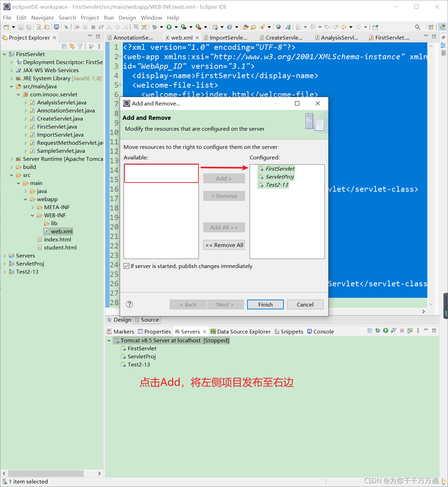Click the Search magnifier toolbar icon
This screenshot has height=487, width=448.
418,27
